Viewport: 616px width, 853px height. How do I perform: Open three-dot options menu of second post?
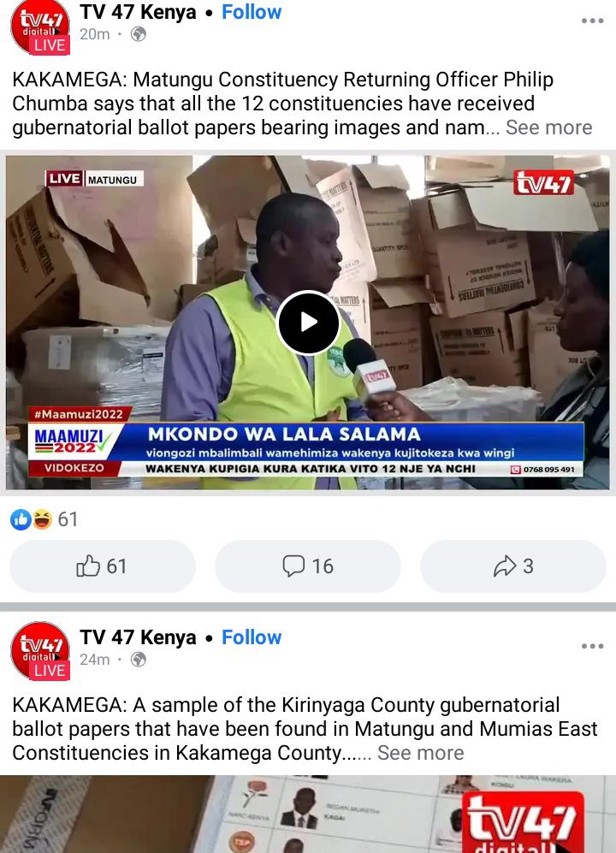[592, 646]
